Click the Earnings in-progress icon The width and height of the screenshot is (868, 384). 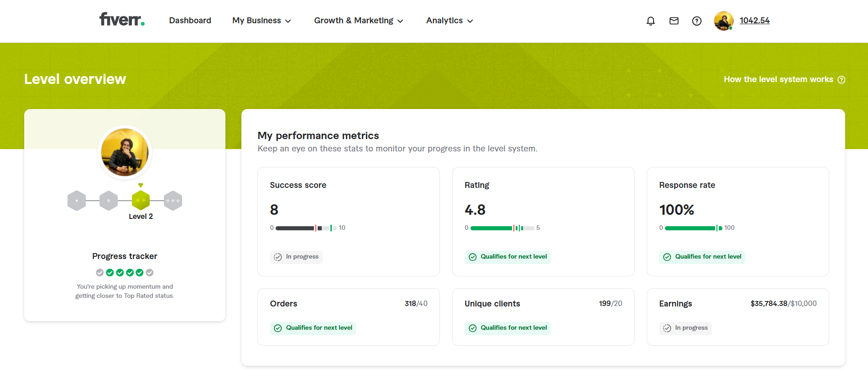[x=667, y=328]
